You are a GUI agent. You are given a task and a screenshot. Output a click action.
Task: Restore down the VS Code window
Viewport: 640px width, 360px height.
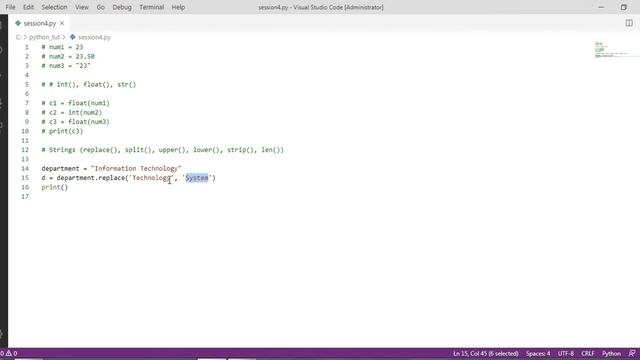624,7
